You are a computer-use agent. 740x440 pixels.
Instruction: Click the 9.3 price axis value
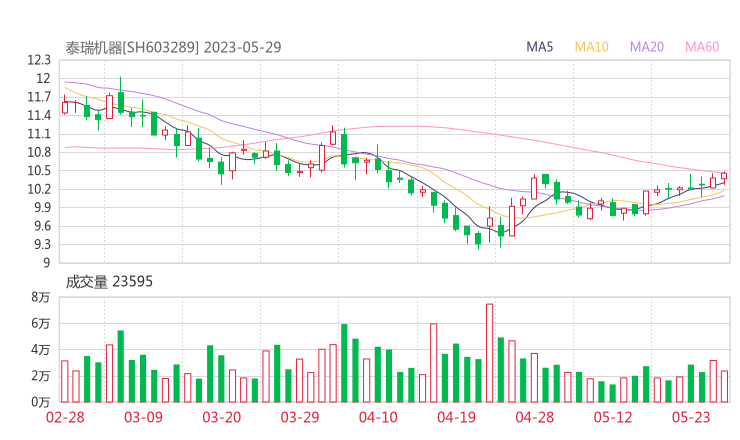click(42, 245)
